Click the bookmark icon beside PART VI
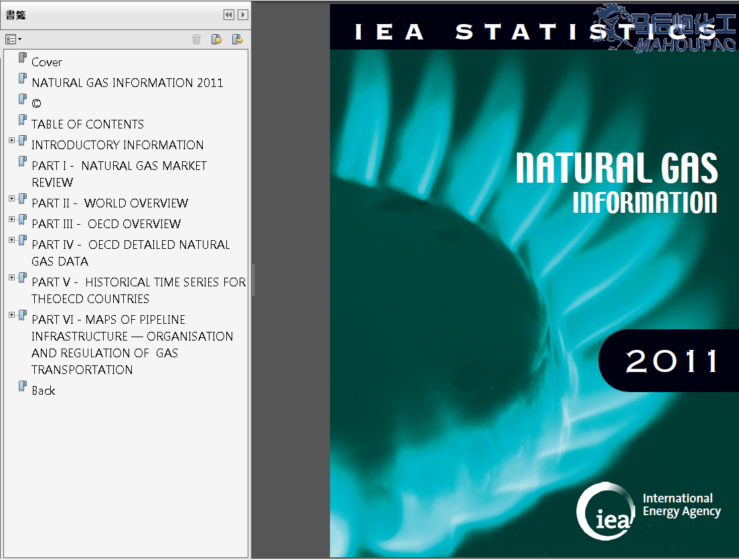This screenshot has width=739, height=560. coord(23,316)
